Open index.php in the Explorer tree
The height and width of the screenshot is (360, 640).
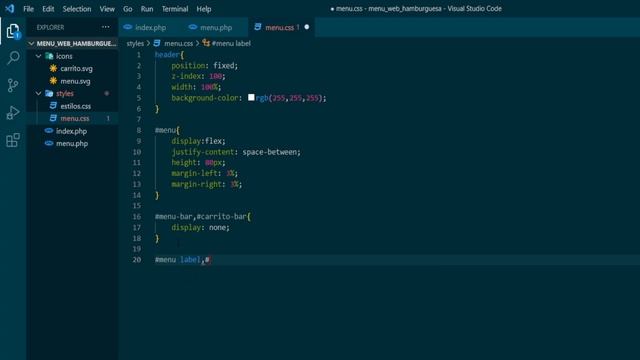[x=71, y=131]
